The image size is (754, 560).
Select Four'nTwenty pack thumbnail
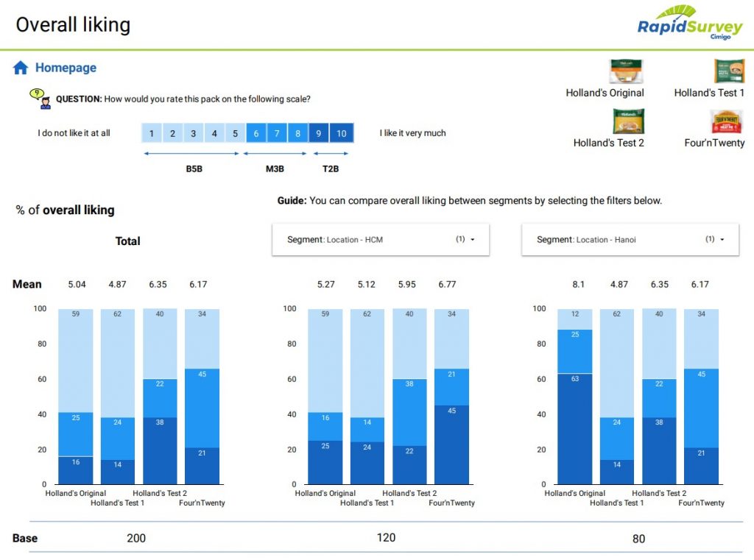point(727,121)
